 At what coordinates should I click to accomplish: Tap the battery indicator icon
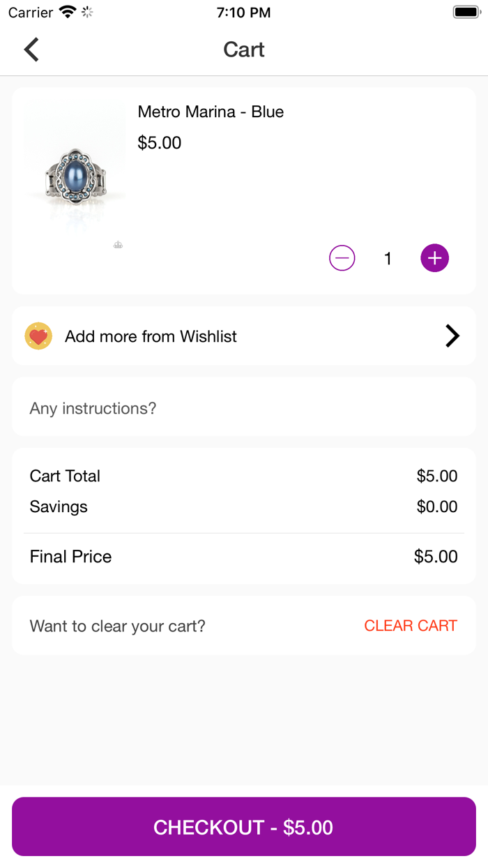[x=466, y=13]
